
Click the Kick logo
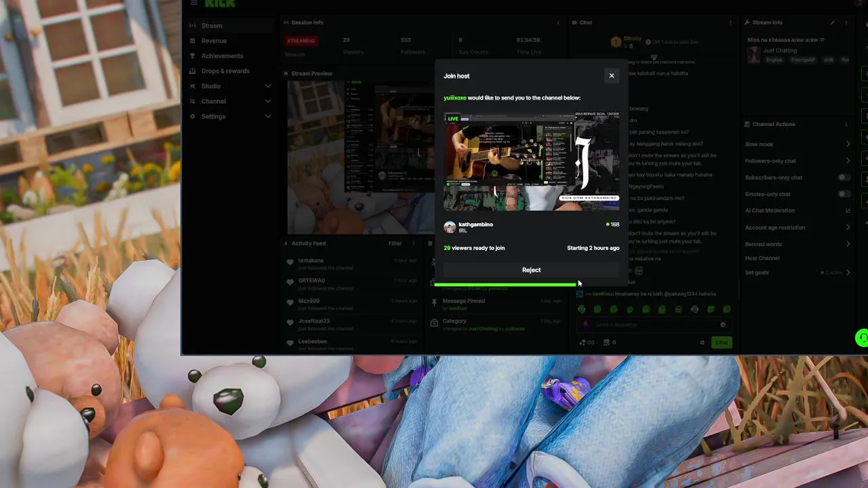click(220, 3)
